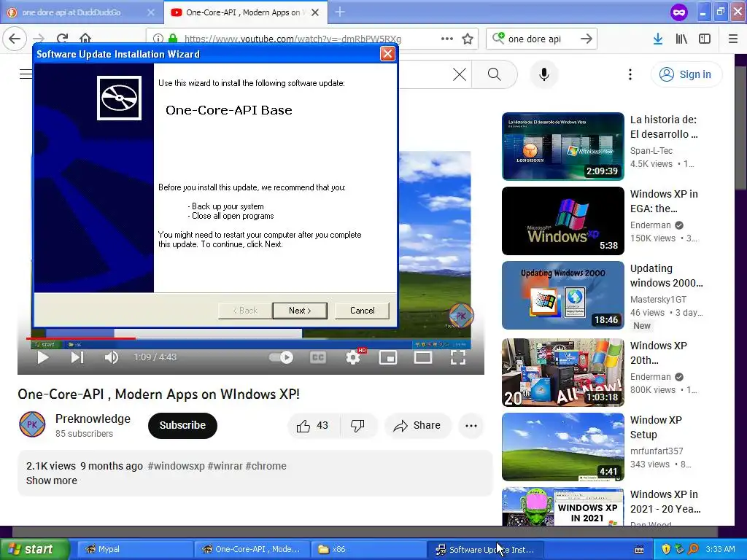
Task: Sign in to YouTube
Action: (686, 74)
